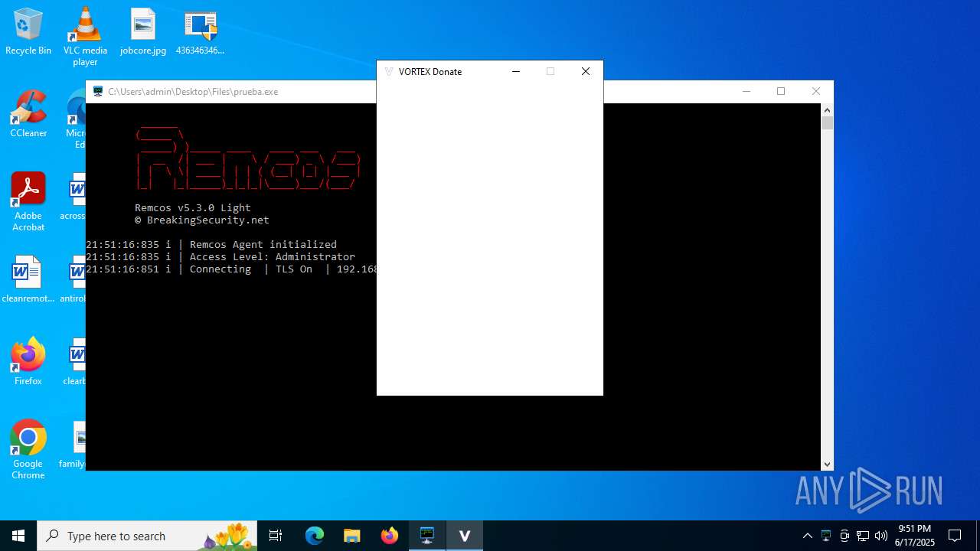
Task: Open the notification center icon
Action: [955, 536]
